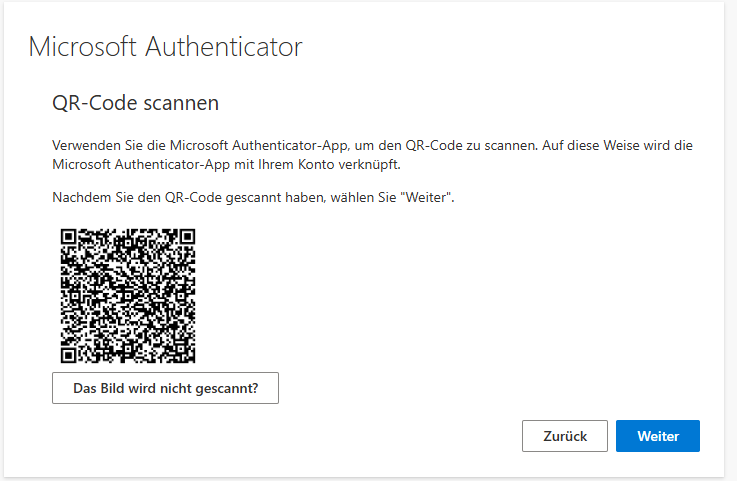Click the QR code image

pos(128,296)
